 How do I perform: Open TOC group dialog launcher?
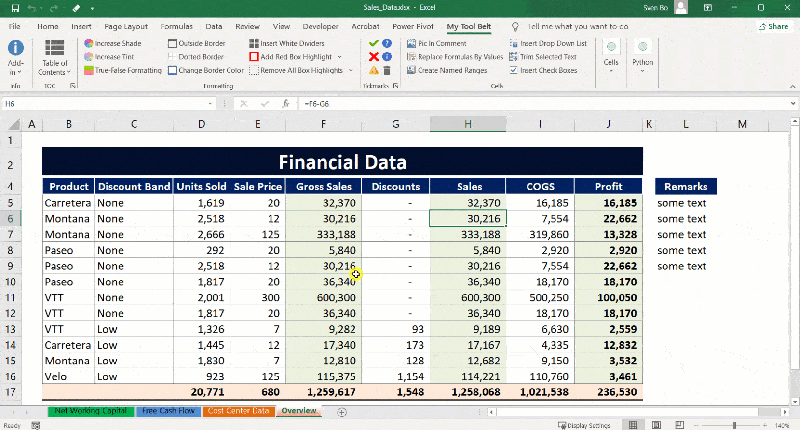[72, 86]
